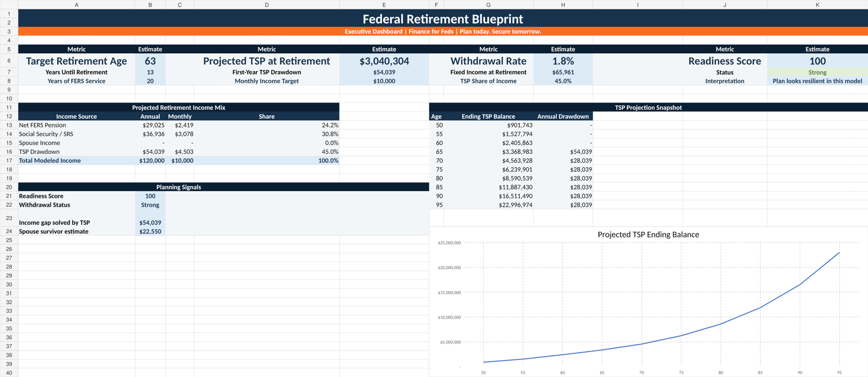Select the age 95 balance $22,996,974

pos(488,205)
